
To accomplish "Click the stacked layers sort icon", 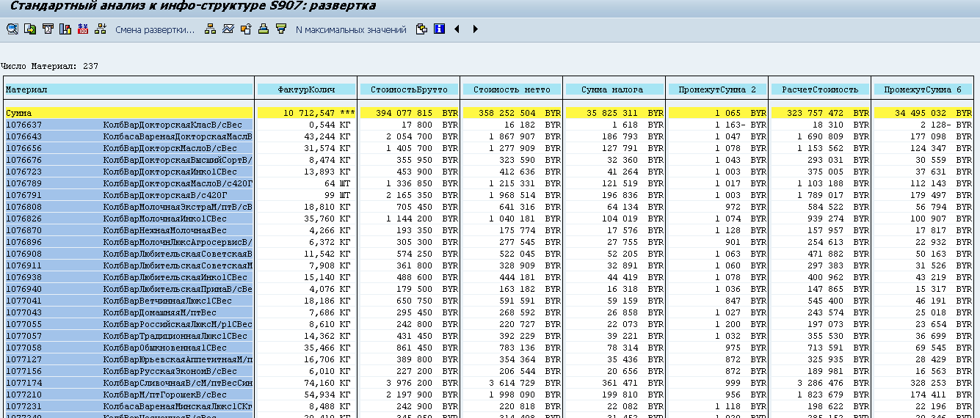I will pos(263,29).
